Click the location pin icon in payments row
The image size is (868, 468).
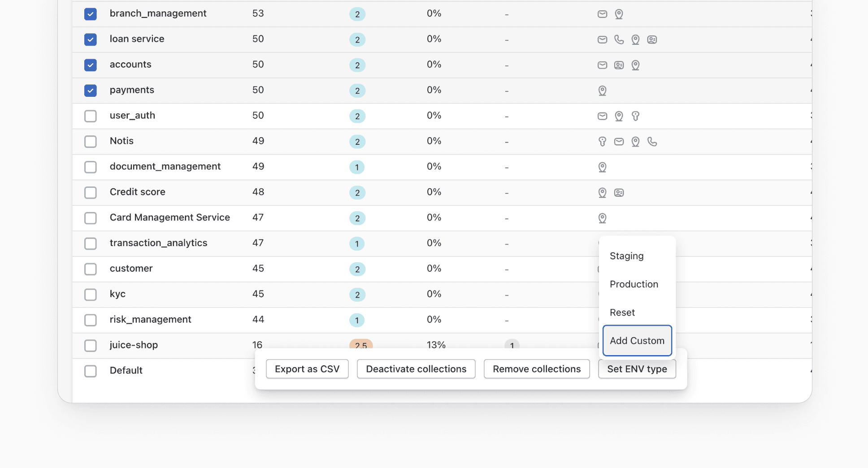click(x=602, y=91)
